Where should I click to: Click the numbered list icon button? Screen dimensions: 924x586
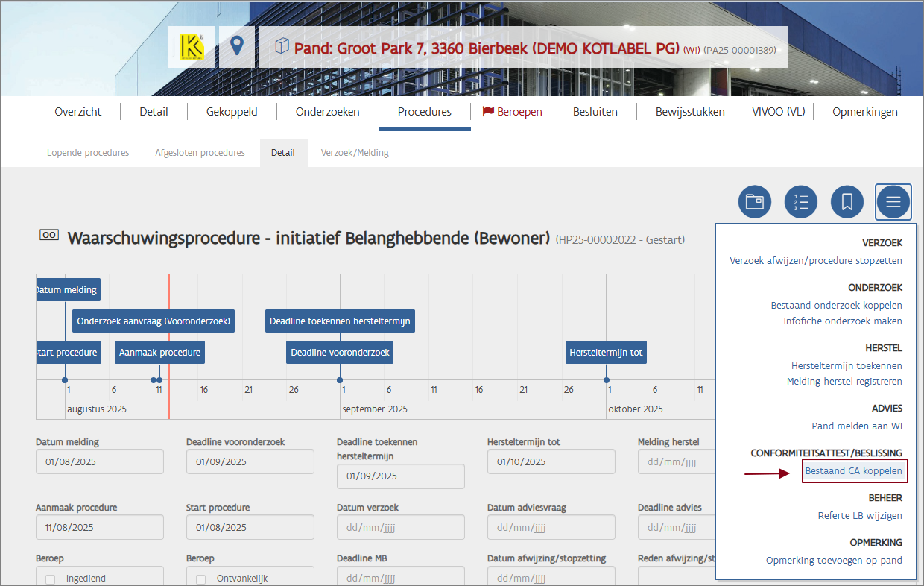click(x=801, y=201)
